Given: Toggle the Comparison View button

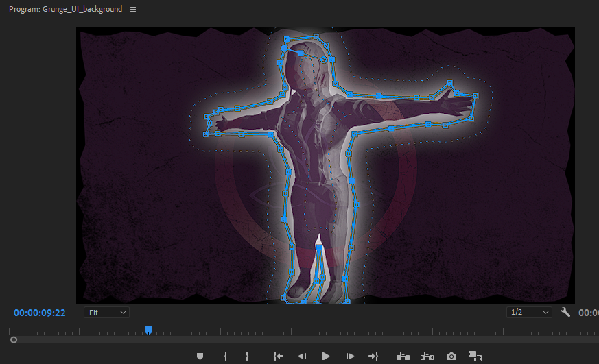Looking at the screenshot, I should [473, 356].
